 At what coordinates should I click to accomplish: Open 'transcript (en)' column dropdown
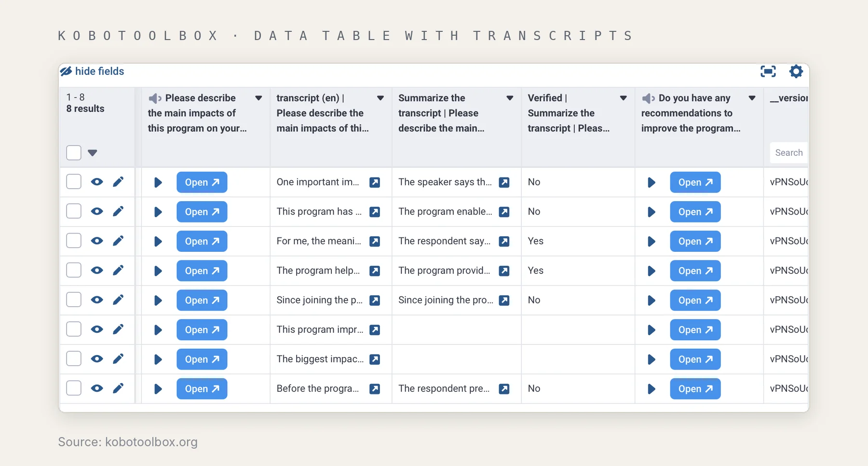(380, 98)
